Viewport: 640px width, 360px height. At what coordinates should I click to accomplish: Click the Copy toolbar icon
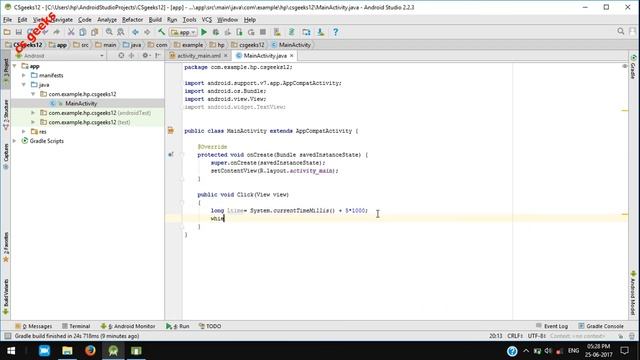pyautogui.click(x=82, y=32)
